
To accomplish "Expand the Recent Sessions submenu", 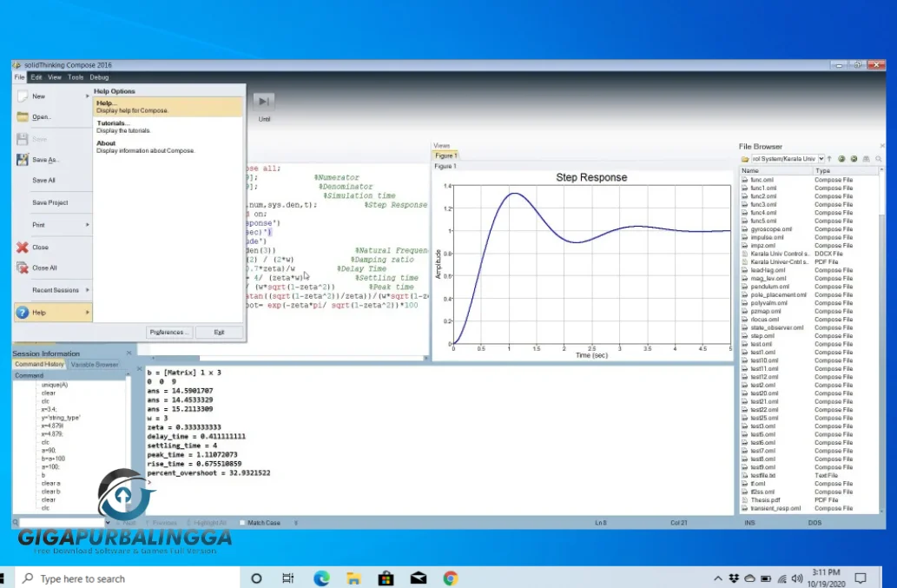I will pyautogui.click(x=88, y=290).
